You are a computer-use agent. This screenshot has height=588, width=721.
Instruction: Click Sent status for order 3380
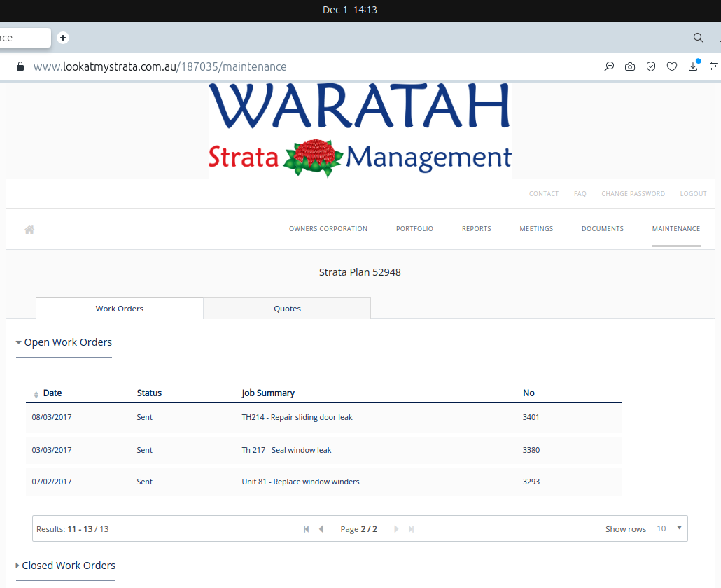pyautogui.click(x=144, y=450)
